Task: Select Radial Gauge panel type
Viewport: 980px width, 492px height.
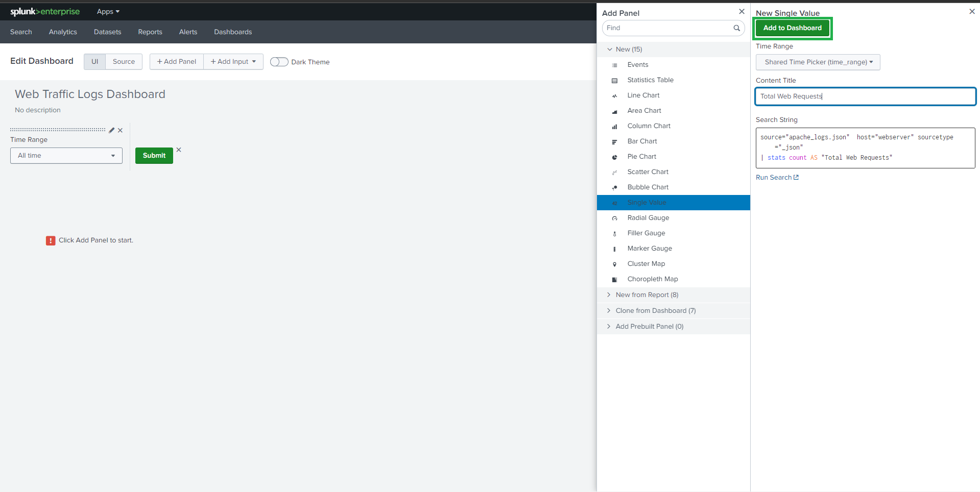Action: point(674,218)
